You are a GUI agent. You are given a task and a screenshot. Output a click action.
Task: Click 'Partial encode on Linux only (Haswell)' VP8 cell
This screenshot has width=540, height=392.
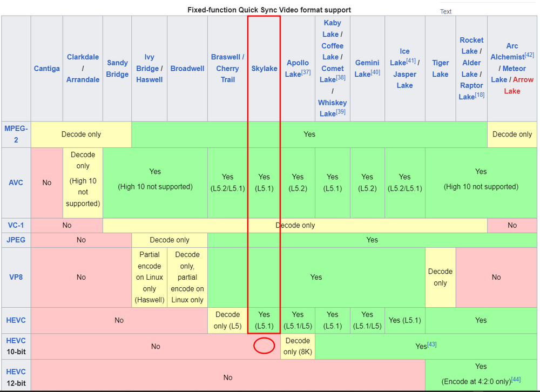point(149,277)
